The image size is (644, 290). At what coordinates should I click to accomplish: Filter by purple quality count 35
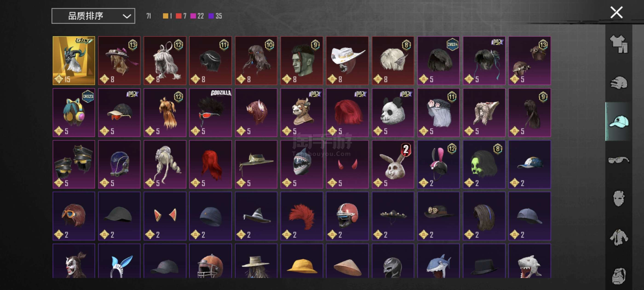tap(215, 16)
